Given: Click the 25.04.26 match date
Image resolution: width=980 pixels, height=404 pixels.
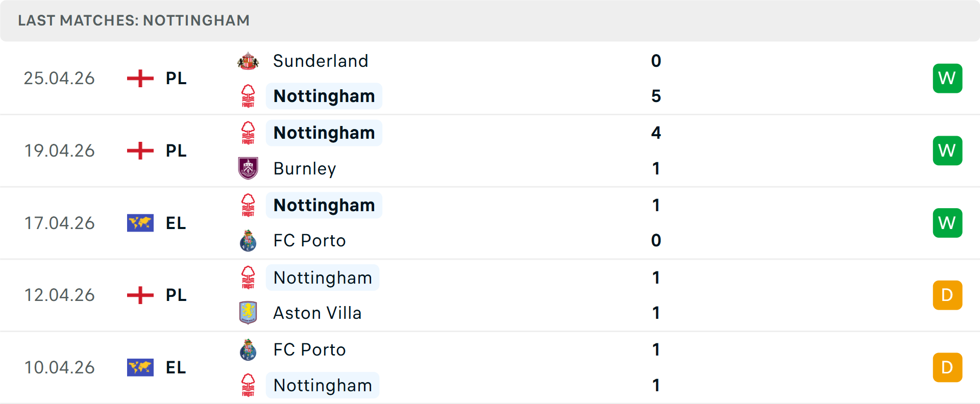Looking at the screenshot, I should point(59,79).
